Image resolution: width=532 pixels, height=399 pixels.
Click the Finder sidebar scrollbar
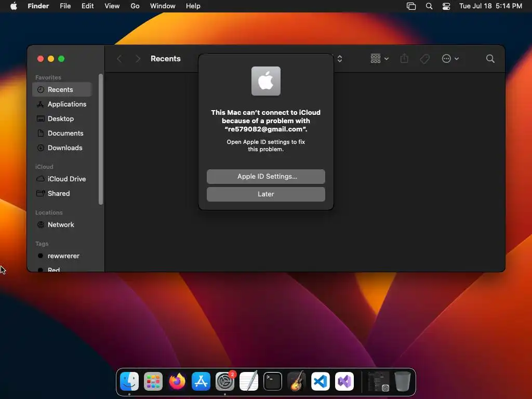tap(100, 139)
